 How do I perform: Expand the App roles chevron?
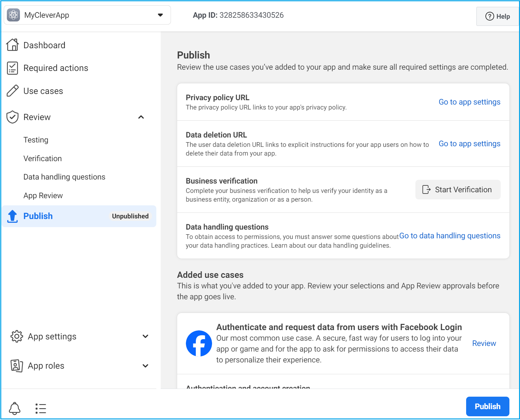[145, 366]
